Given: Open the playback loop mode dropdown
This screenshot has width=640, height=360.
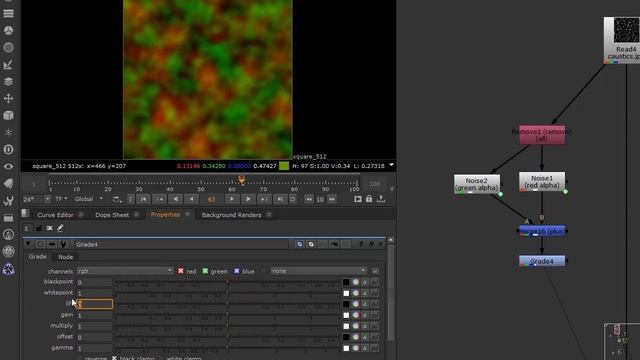Looking at the screenshot, I should [x=117, y=199].
